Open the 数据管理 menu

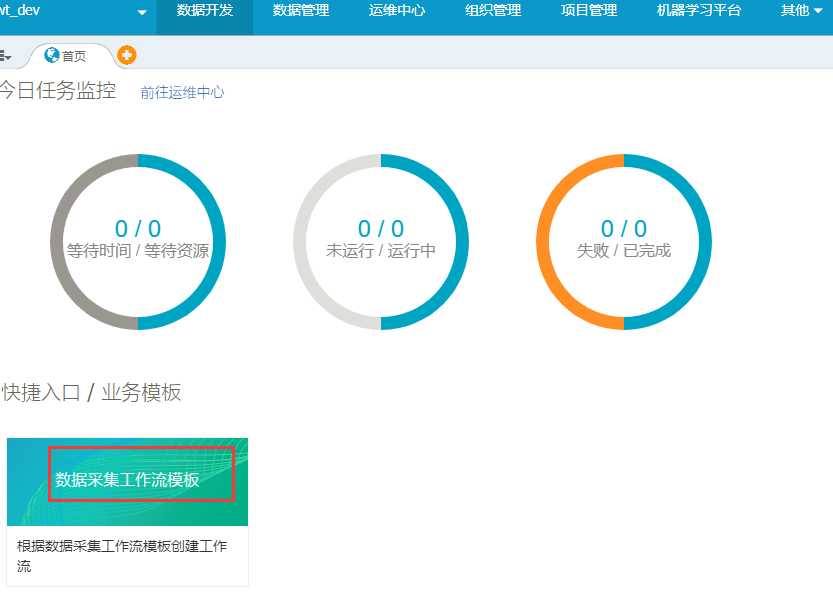pos(301,10)
